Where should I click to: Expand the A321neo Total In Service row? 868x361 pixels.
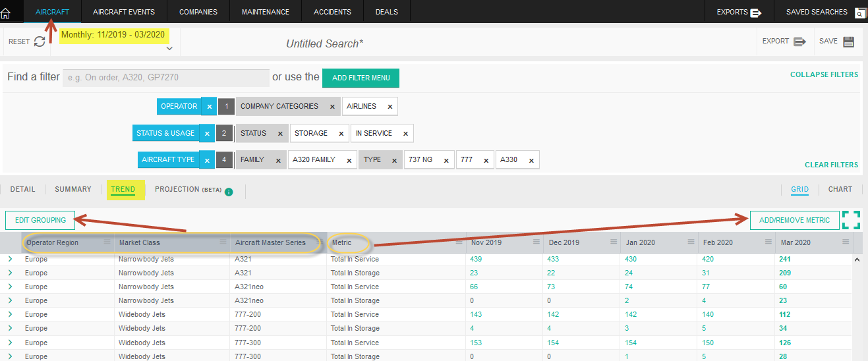(10, 287)
